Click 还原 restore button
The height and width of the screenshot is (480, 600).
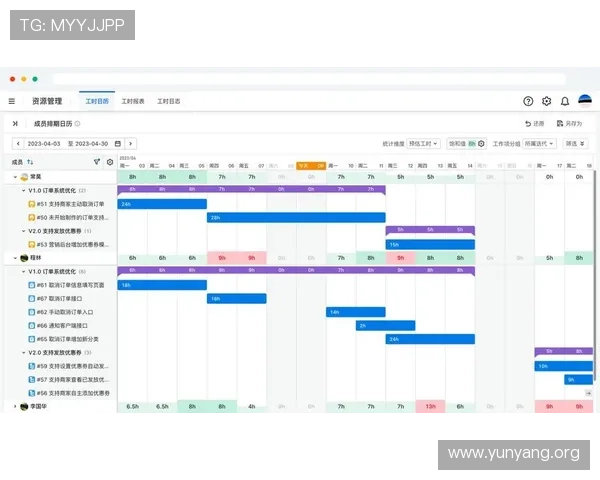535,123
